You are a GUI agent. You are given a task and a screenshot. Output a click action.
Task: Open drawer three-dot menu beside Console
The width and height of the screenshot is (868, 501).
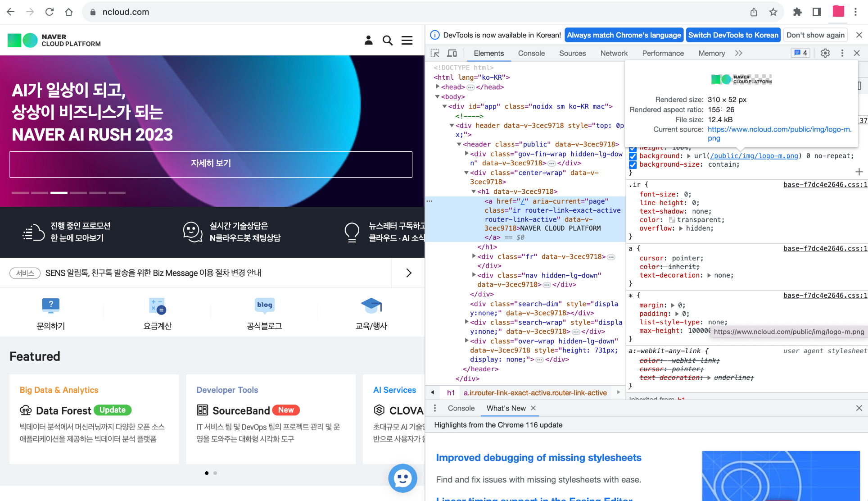(434, 408)
